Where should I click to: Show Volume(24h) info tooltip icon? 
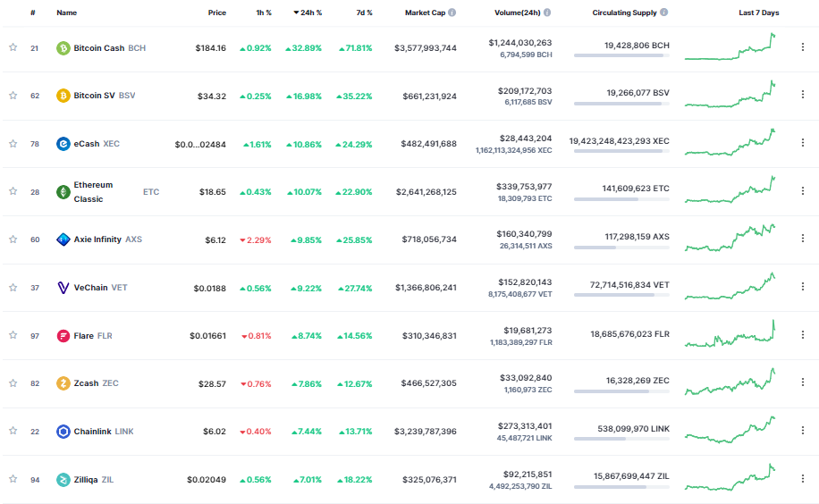click(x=547, y=13)
